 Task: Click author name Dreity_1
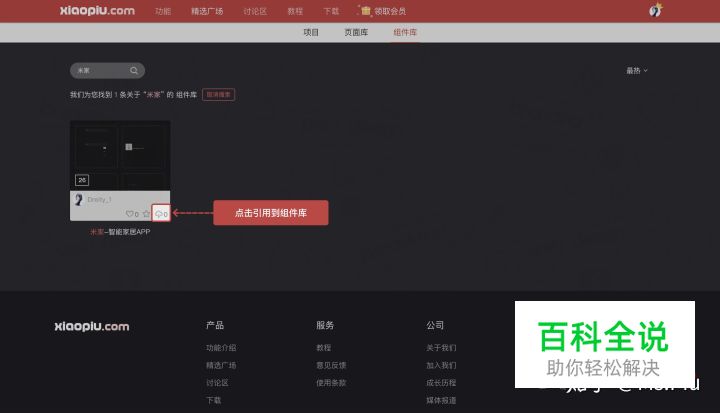coord(100,200)
